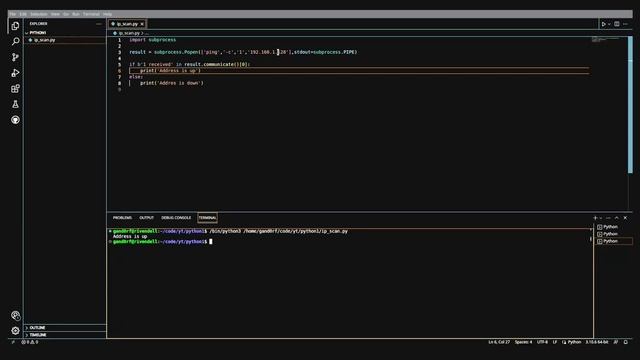This screenshot has height=360, width=640.
Task: Create a new terminal with plus icon
Action: tap(595, 218)
